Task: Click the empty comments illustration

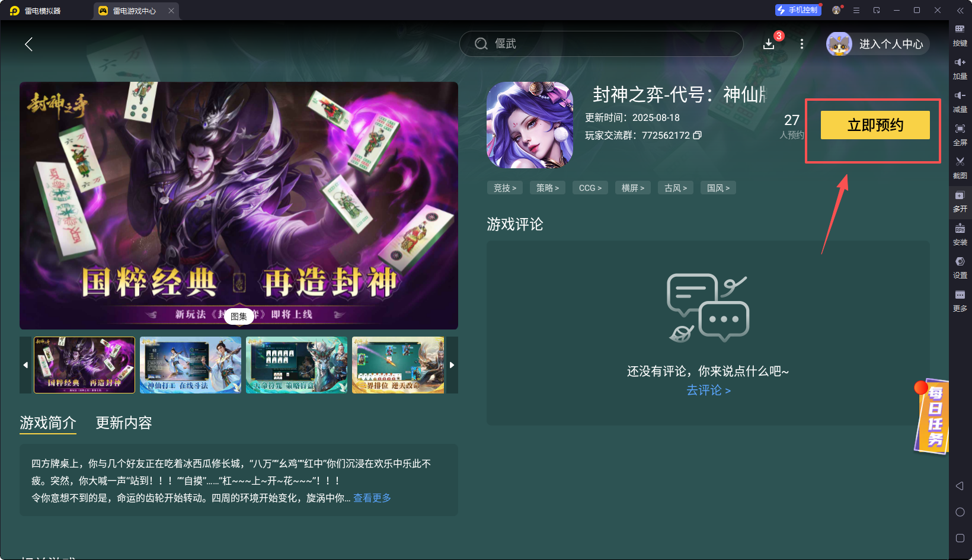Action: pos(708,308)
